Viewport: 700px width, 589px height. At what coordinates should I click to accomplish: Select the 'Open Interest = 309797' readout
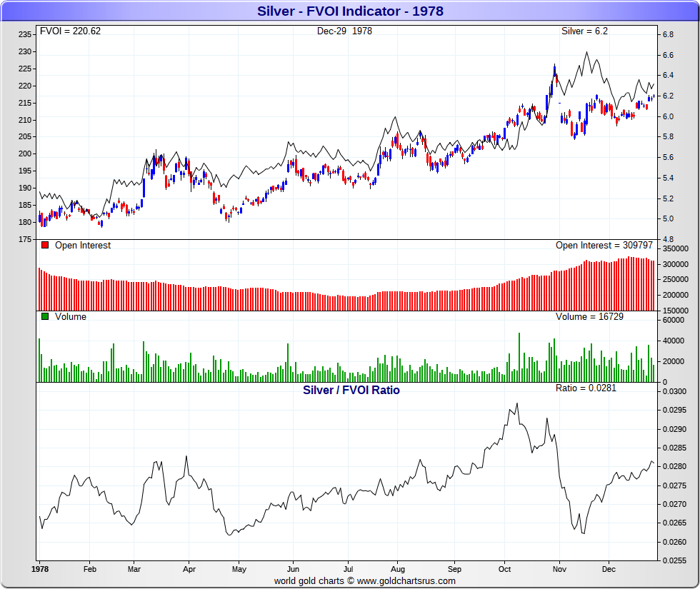(x=604, y=246)
